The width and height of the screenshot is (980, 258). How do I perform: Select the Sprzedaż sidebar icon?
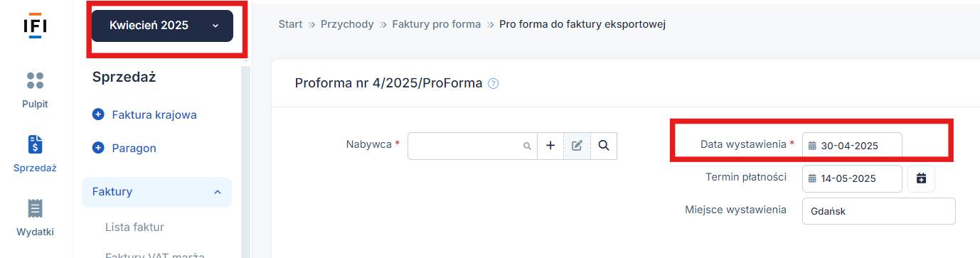36,144
